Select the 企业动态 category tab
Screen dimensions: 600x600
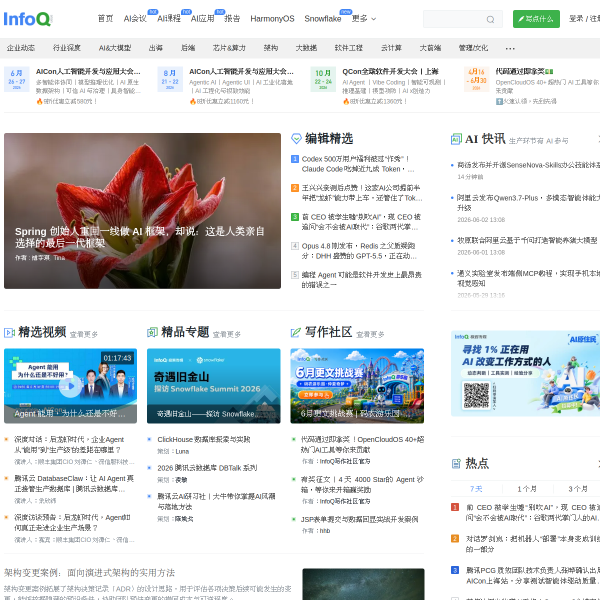pos(21,48)
